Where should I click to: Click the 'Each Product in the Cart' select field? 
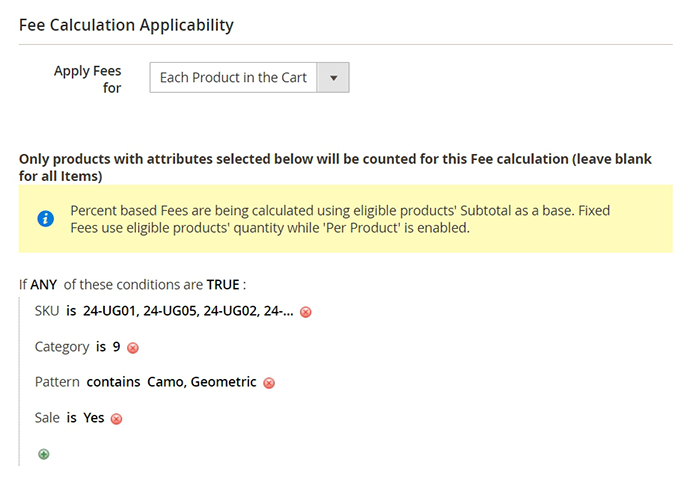(233, 77)
